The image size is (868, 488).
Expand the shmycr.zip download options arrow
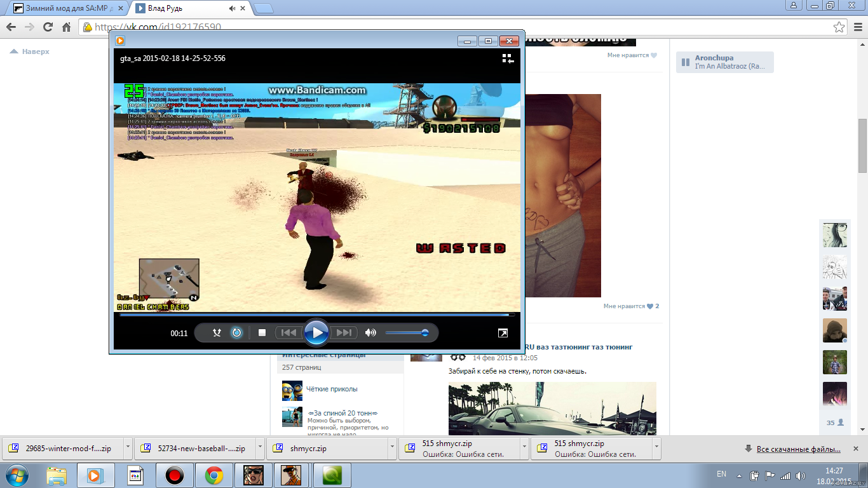393,447
